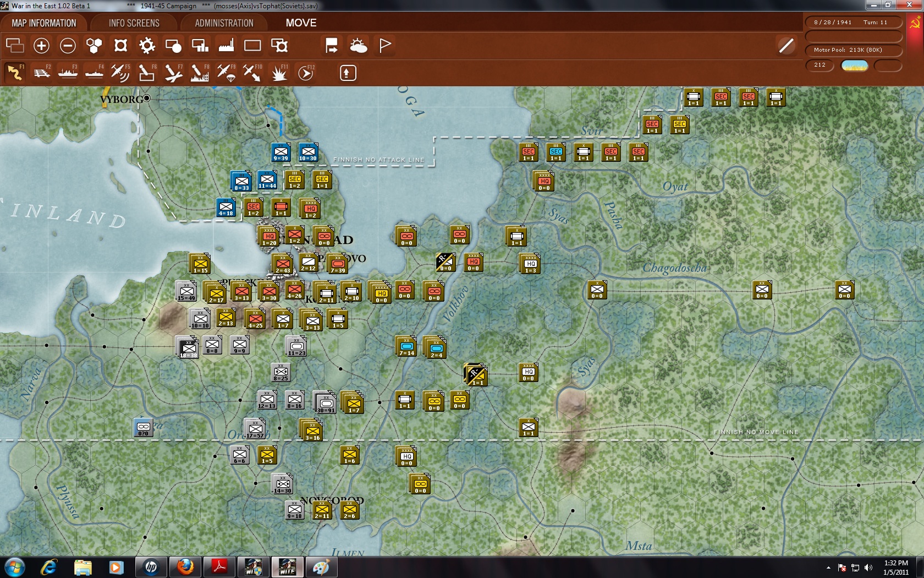Switch to the ADMINISTRATION tab
This screenshot has height=578, width=924.
point(222,23)
